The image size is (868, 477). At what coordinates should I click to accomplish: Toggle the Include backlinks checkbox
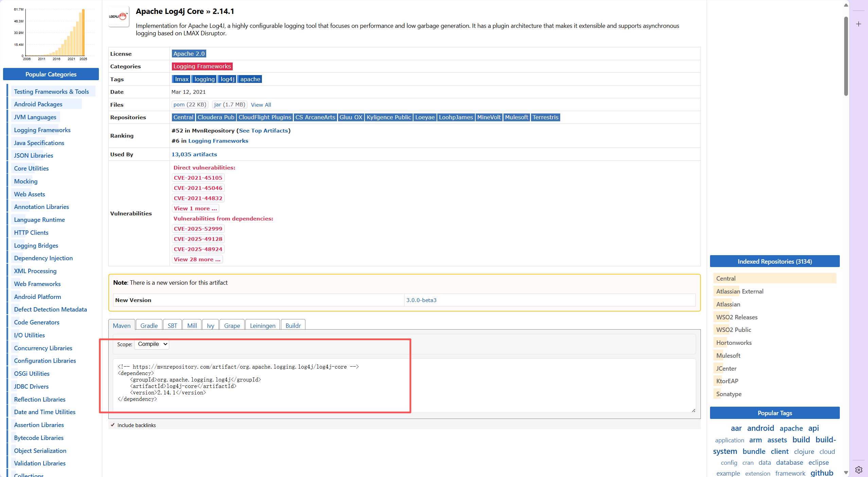[x=113, y=425]
